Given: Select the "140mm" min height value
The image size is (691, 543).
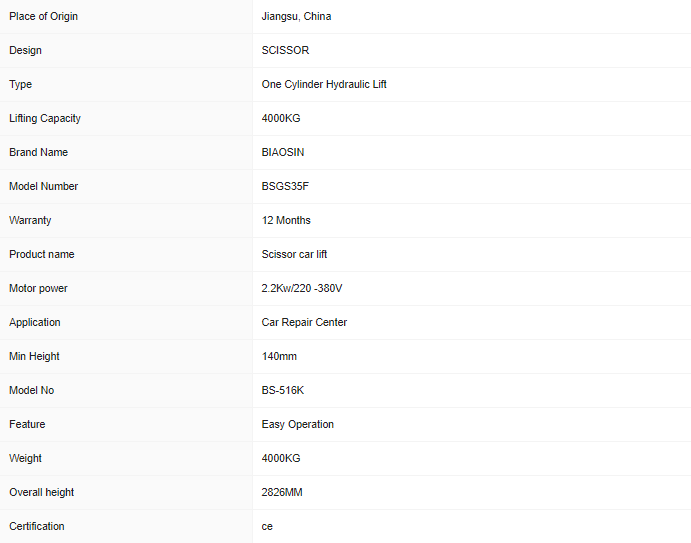Looking at the screenshot, I should click(279, 356).
